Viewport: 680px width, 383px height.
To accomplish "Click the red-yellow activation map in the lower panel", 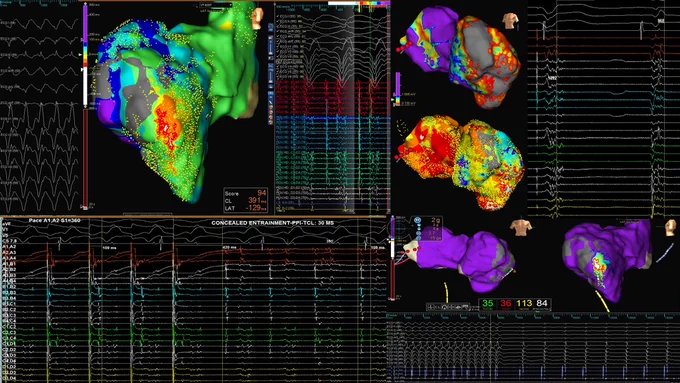I will point(461,163).
